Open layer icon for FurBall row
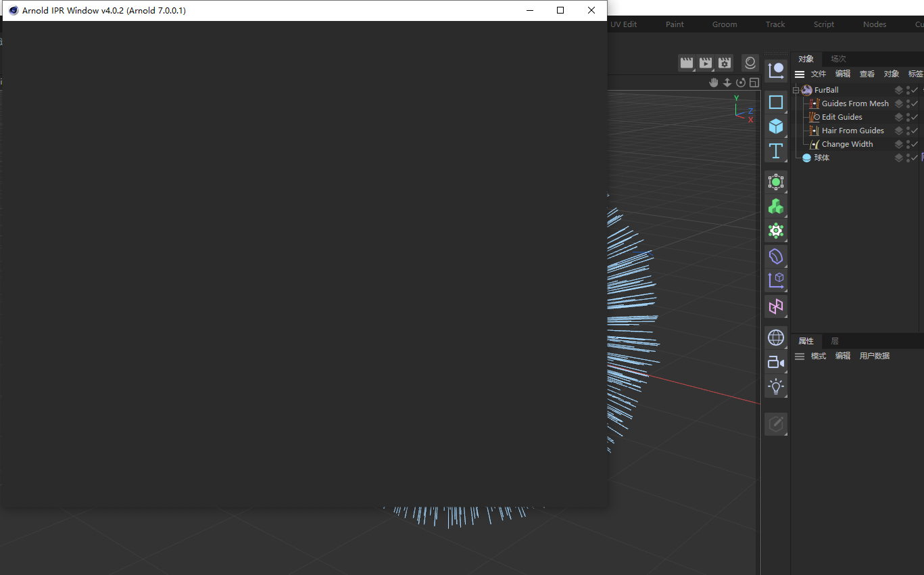Image resolution: width=924 pixels, height=575 pixels. pos(899,90)
